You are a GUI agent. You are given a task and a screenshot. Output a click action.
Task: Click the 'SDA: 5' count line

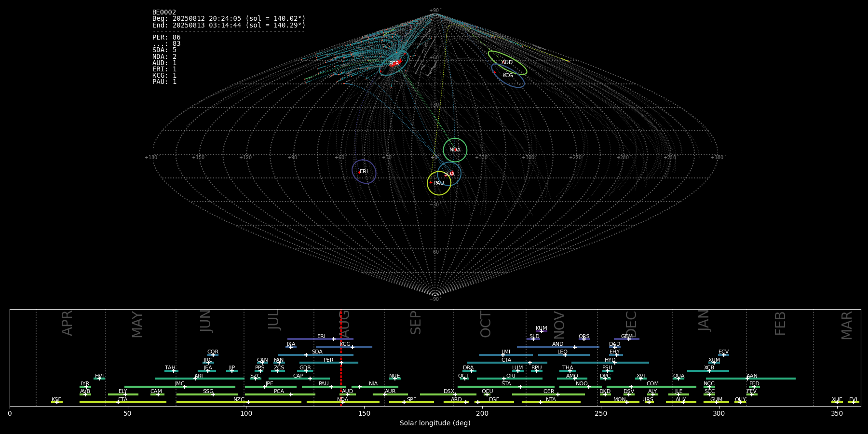(x=164, y=50)
